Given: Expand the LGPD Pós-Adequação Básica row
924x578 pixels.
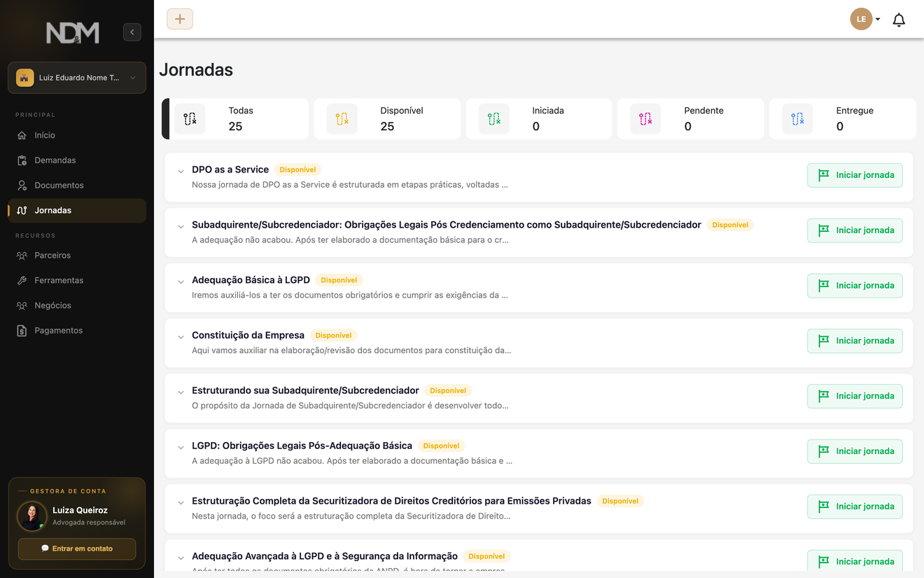Looking at the screenshot, I should pyautogui.click(x=181, y=448).
